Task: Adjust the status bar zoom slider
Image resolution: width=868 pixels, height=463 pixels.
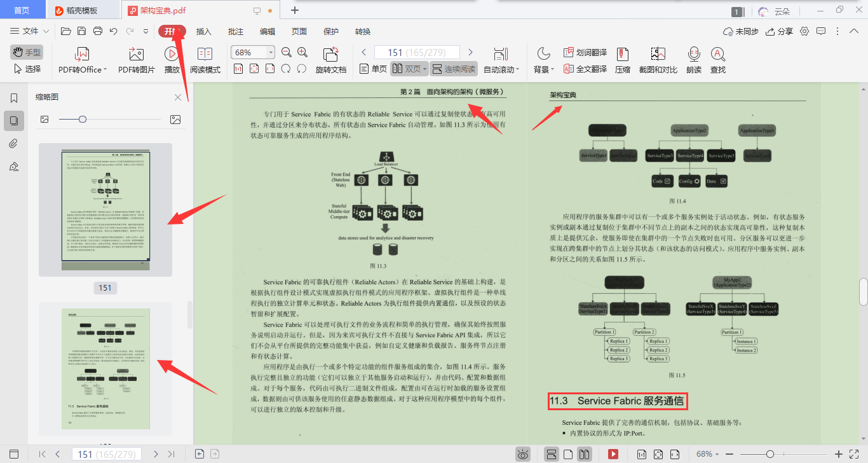Action: click(770, 454)
